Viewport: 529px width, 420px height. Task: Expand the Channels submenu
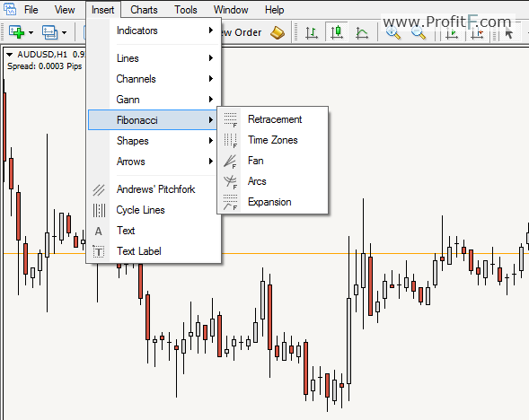tap(154, 79)
